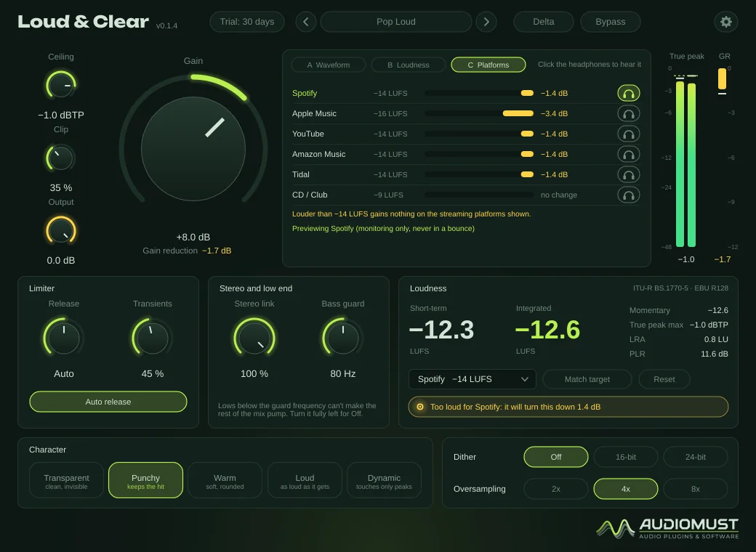The image size is (756, 552).
Task: Go to previous preset with left arrow
Action: pyautogui.click(x=306, y=22)
